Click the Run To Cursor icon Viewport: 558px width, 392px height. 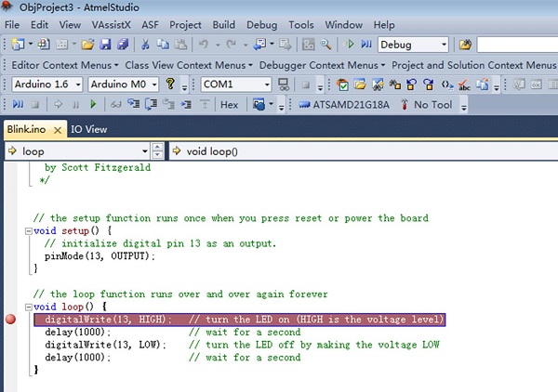pos(186,104)
